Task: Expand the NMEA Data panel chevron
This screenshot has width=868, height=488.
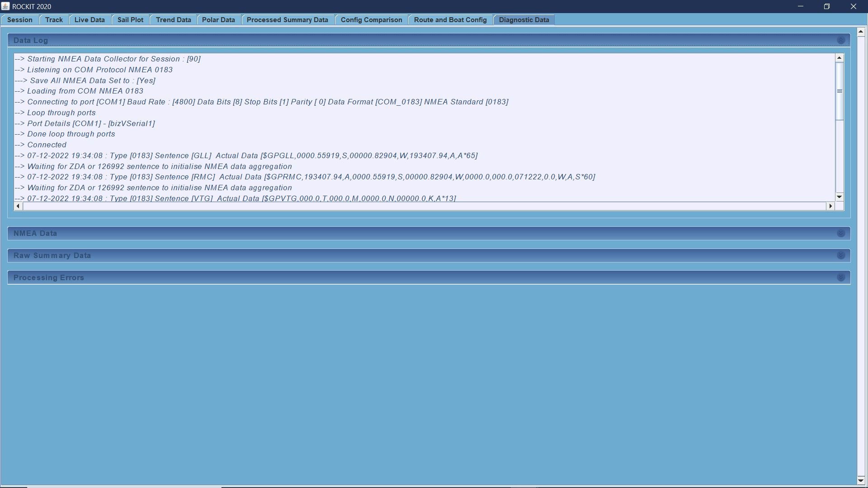Action: [840, 233]
